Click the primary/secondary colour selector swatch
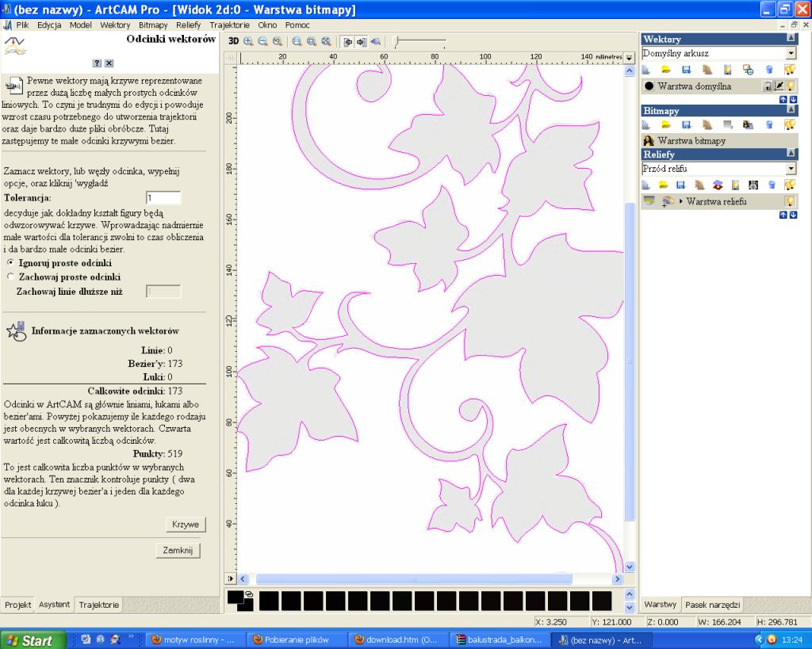The height and width of the screenshot is (649, 812). point(240,601)
